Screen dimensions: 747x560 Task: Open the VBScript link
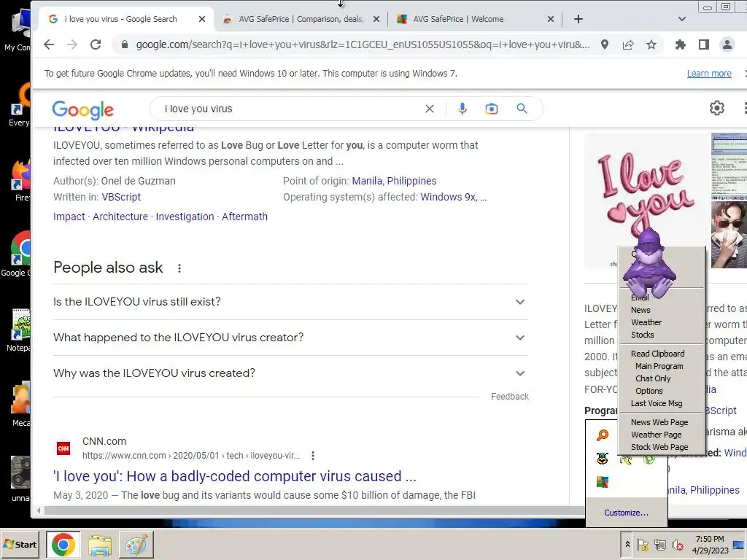pyautogui.click(x=121, y=197)
